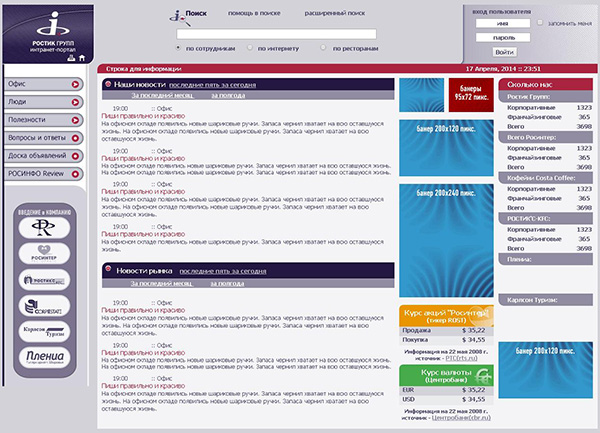
Task: Open the Пленка company logo
Action: point(44,357)
